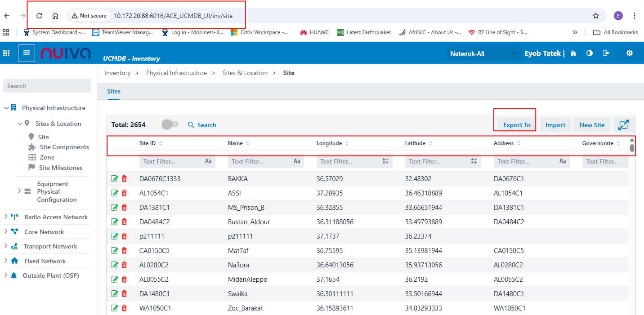Select the Sites tab
The height and width of the screenshot is (315, 644).
(114, 91)
